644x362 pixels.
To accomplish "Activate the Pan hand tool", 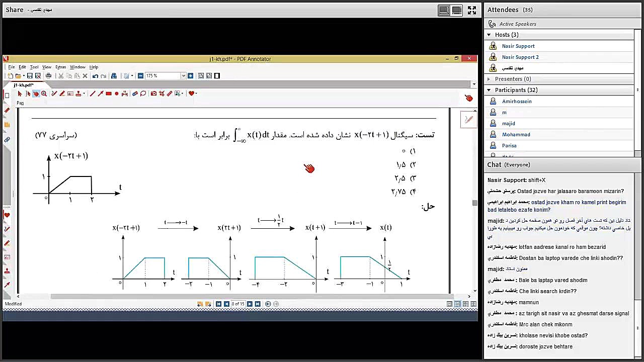I will point(36,94).
